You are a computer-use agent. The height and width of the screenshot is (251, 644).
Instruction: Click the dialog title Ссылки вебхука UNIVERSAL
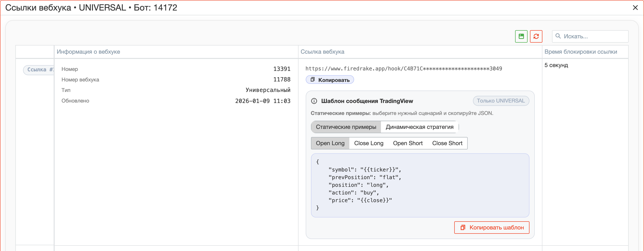tap(91, 8)
